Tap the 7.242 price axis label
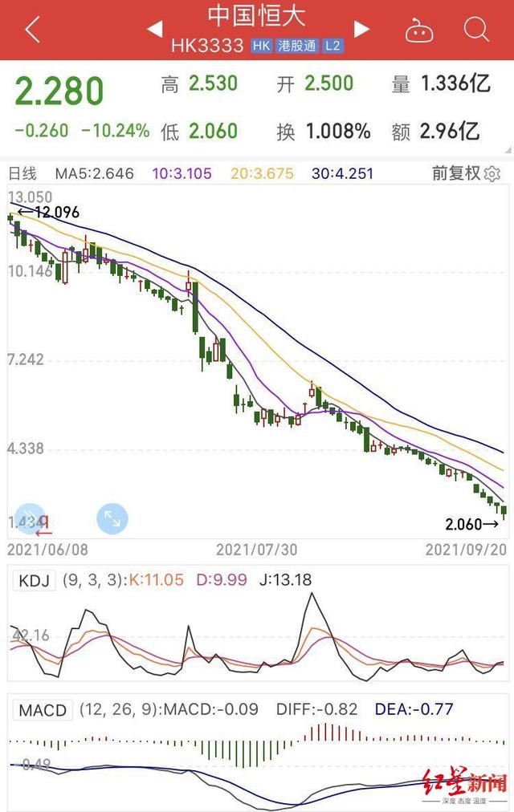Viewport: 514px width, 812px height. point(26,359)
